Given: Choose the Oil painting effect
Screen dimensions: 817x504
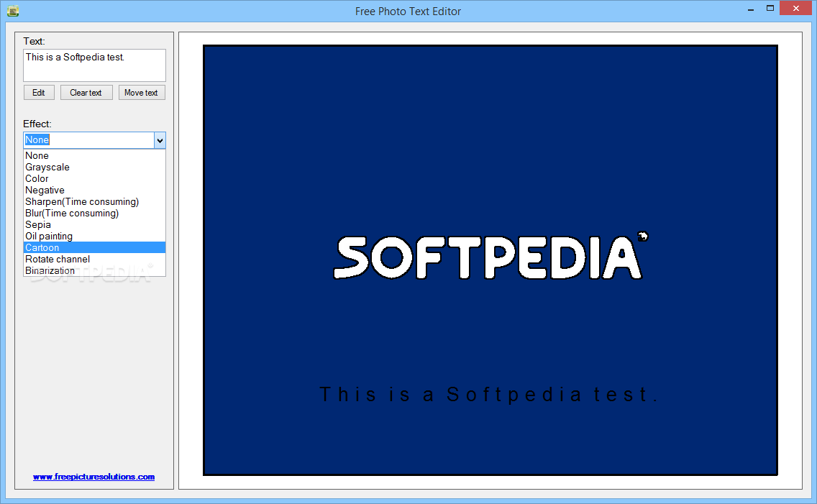Looking at the screenshot, I should [x=94, y=236].
